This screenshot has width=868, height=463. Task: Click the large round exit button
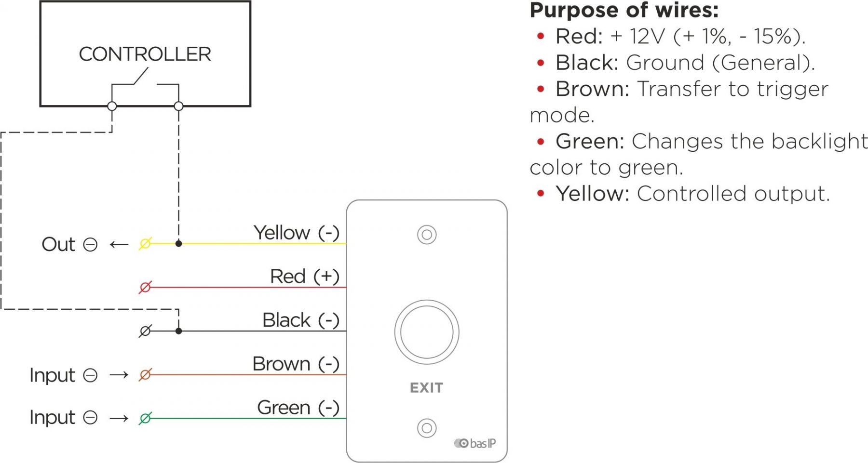point(427,332)
